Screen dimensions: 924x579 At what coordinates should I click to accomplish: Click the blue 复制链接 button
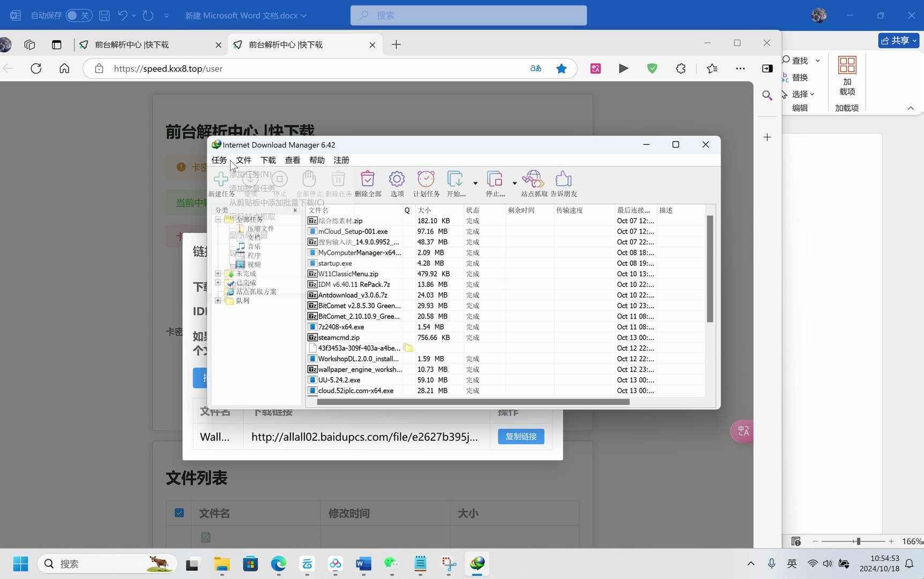[521, 436]
